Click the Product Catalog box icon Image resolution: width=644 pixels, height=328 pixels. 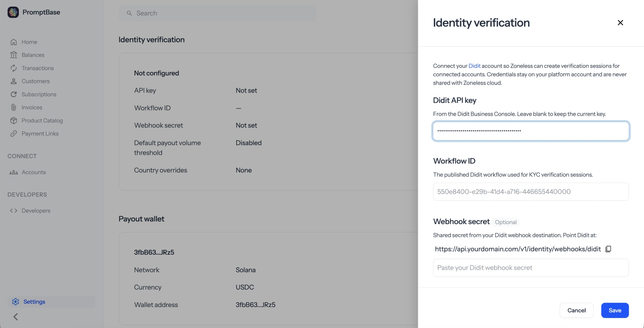14,120
